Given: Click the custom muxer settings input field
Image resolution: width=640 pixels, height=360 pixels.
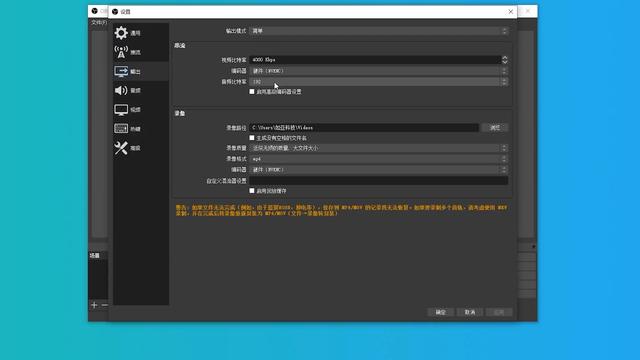Looking at the screenshot, I should pos(378,180).
